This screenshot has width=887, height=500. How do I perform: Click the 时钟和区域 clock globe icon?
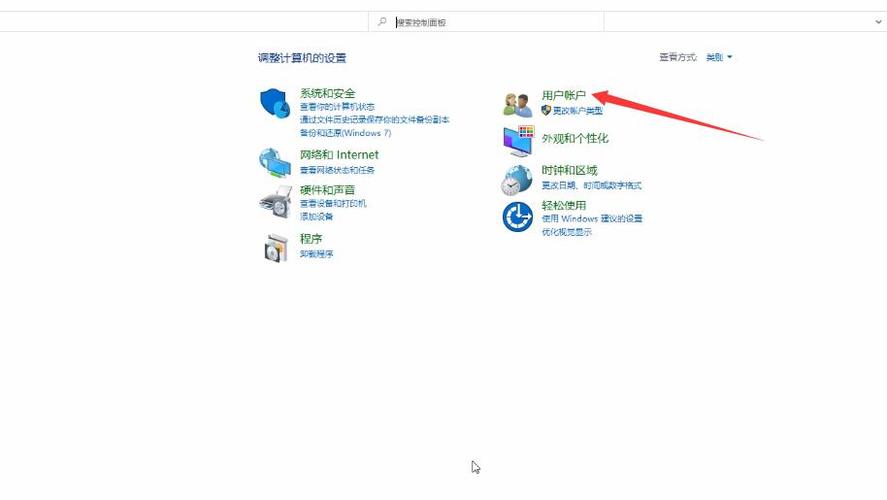point(517,179)
